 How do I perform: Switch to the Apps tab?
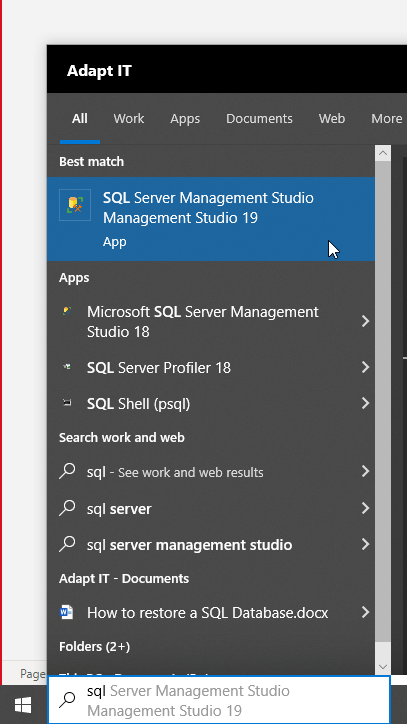tap(185, 119)
